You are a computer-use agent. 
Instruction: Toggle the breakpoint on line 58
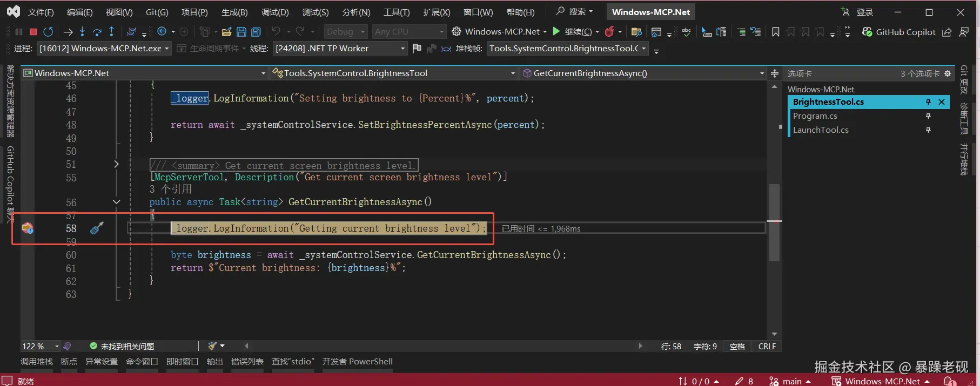point(27,228)
